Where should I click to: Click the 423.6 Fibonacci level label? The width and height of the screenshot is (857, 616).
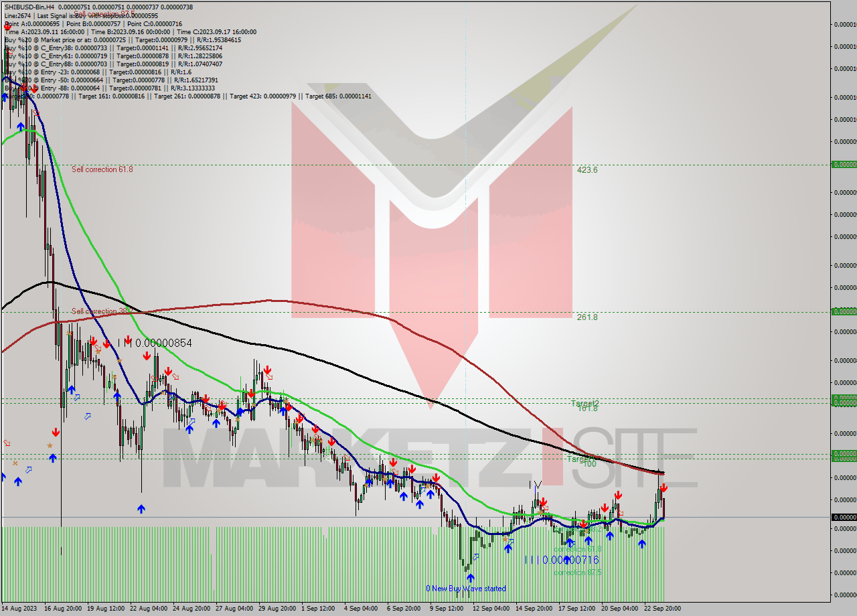587,170
